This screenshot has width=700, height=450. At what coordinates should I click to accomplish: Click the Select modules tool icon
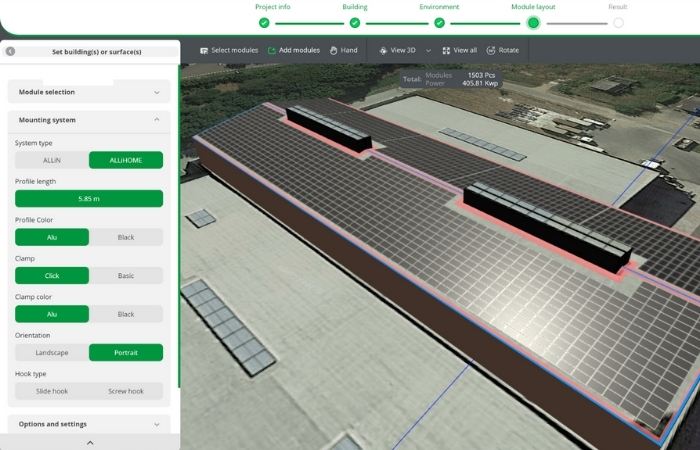tap(204, 50)
